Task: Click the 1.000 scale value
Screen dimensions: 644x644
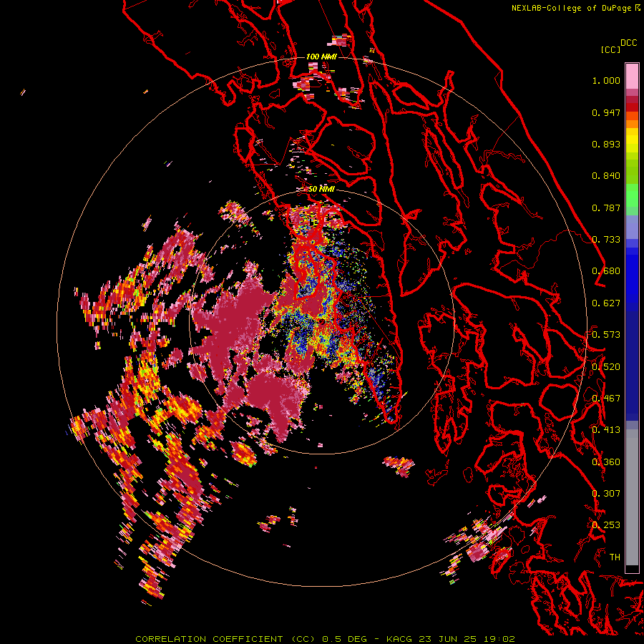Action: 606,80
